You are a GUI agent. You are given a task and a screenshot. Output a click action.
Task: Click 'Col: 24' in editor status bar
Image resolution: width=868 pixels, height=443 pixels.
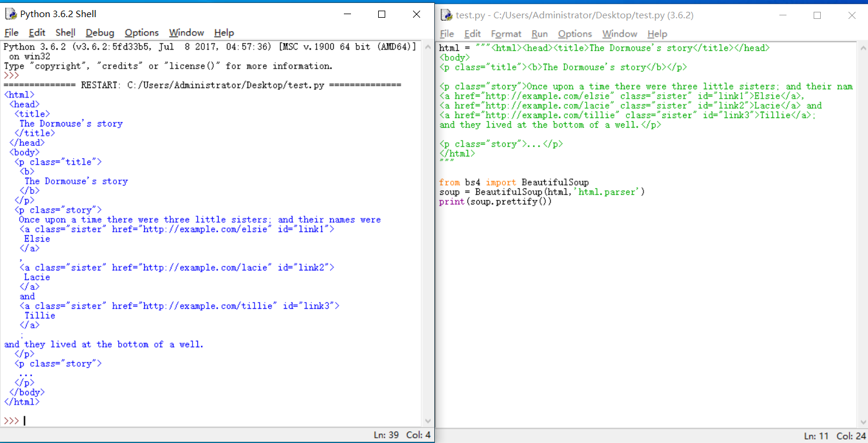tap(851, 436)
